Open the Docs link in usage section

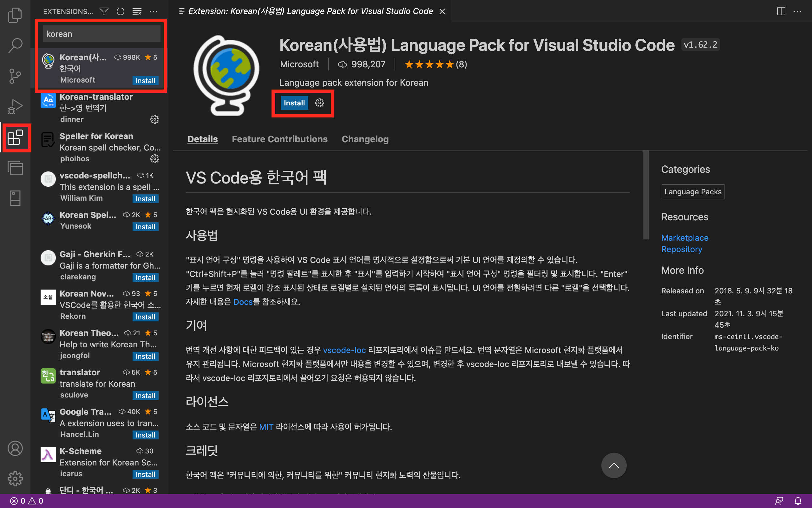243,302
